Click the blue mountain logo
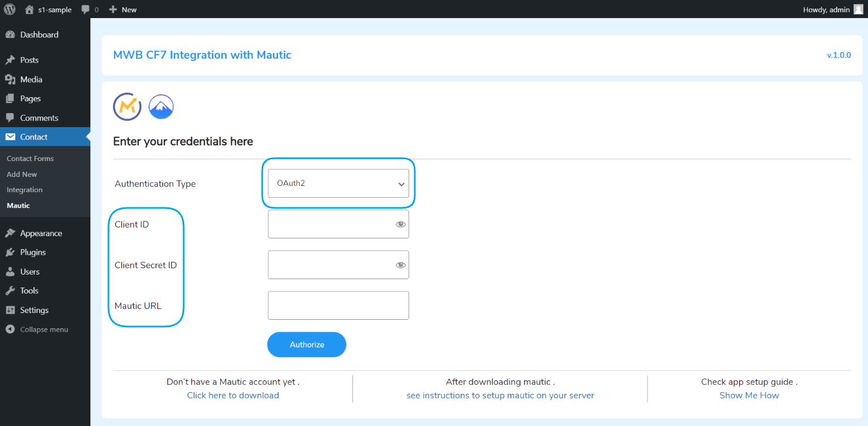 [161, 107]
